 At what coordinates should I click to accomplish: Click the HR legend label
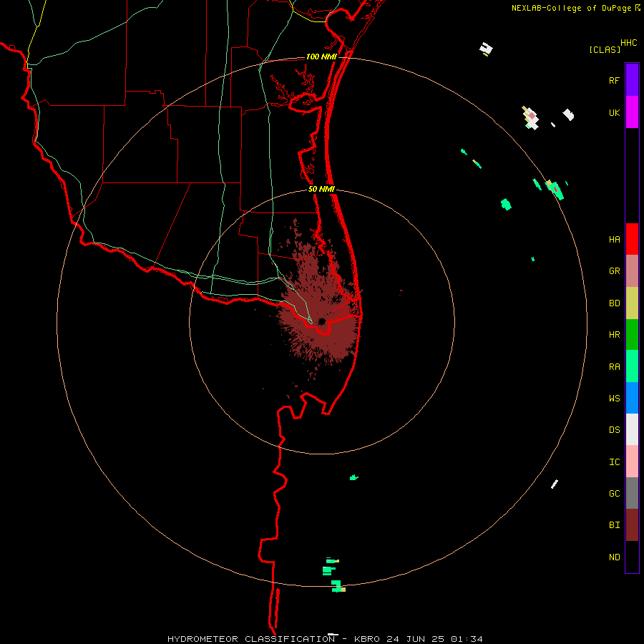pos(614,335)
